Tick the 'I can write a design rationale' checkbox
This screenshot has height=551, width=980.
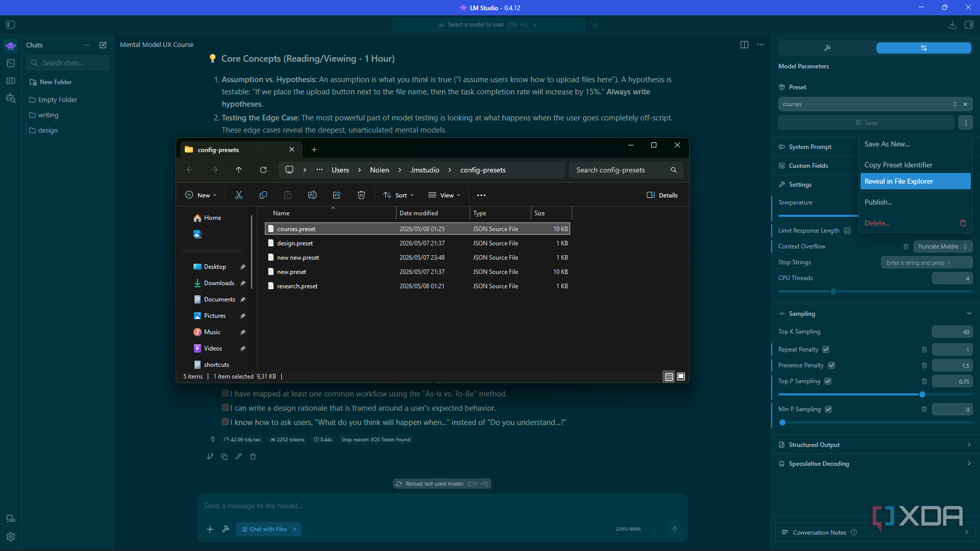pyautogui.click(x=225, y=408)
